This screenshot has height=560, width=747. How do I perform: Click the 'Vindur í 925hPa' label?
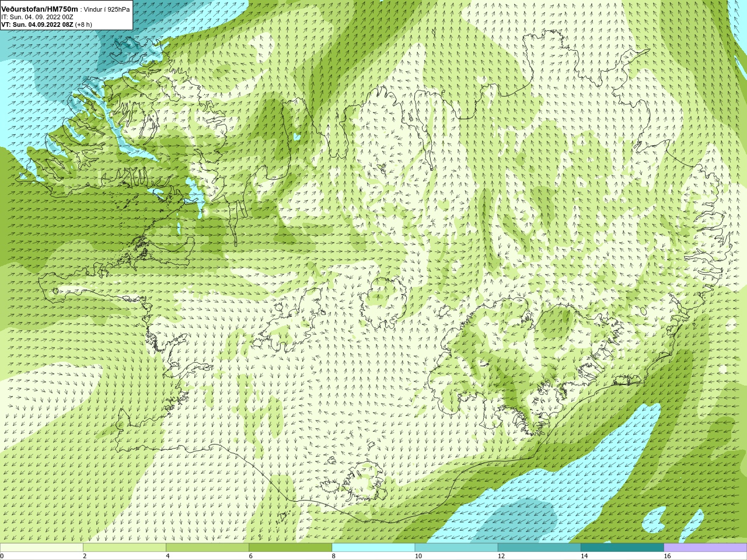pyautogui.click(x=107, y=9)
